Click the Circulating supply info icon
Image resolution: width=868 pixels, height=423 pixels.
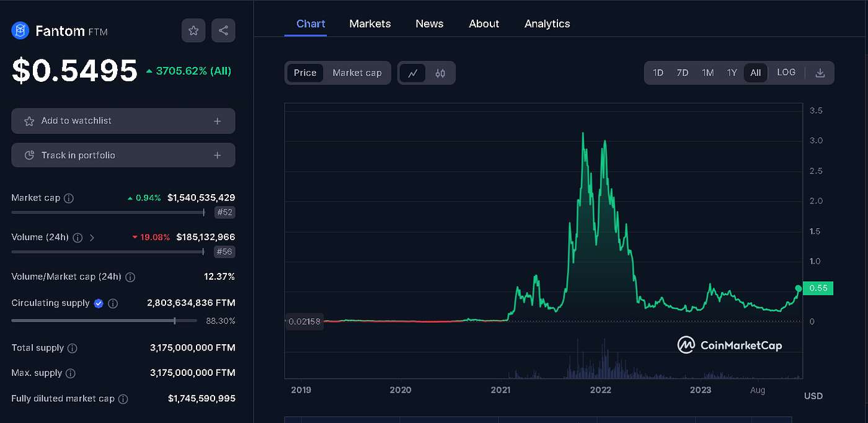coord(113,304)
